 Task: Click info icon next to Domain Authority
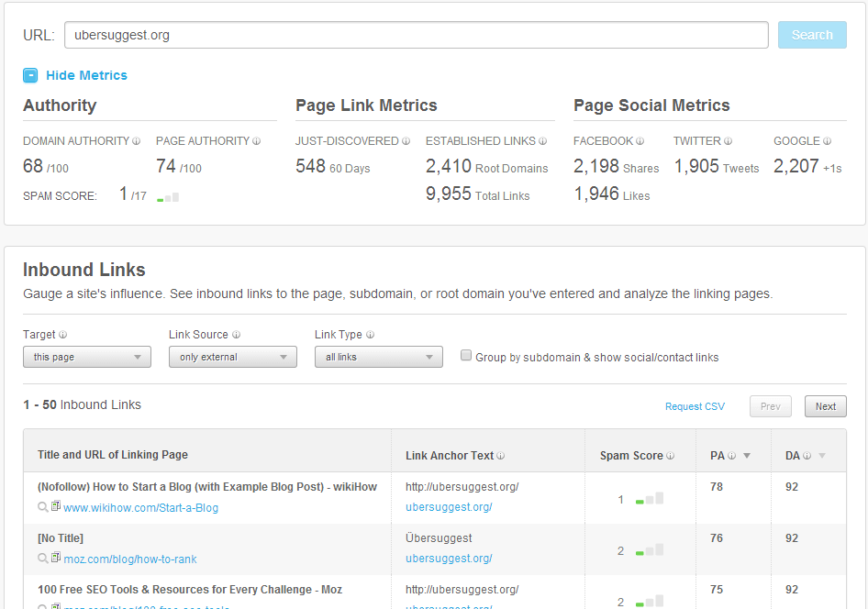point(137,141)
